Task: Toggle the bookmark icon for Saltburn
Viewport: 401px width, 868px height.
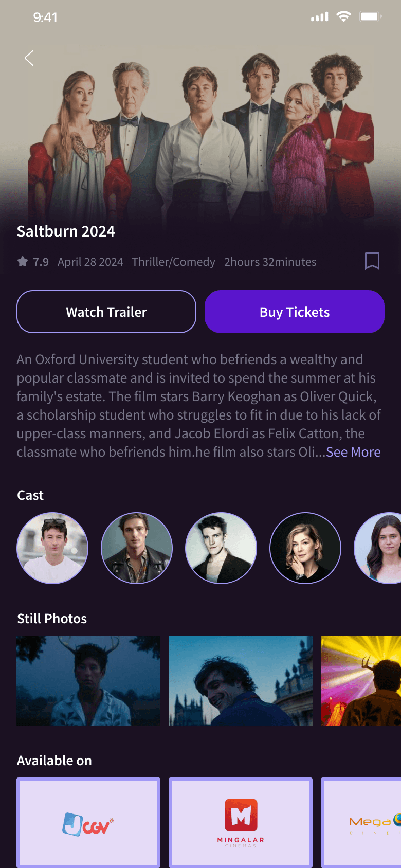Action: 372,261
